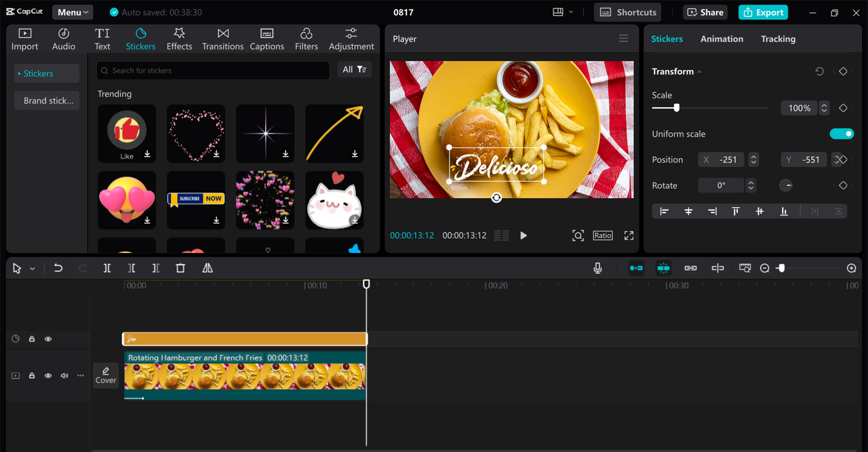Align sticker to left edge
The image size is (868, 452).
click(665, 212)
